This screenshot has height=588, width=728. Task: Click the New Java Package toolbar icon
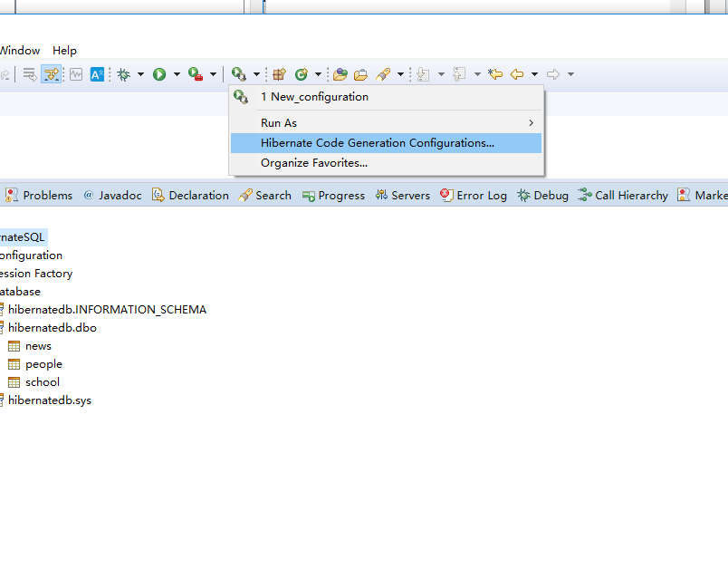tap(279, 74)
